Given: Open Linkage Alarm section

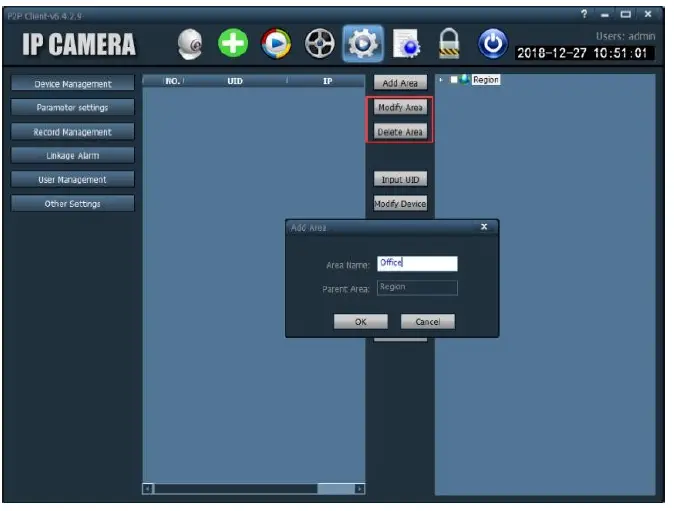Looking at the screenshot, I should tap(73, 156).
